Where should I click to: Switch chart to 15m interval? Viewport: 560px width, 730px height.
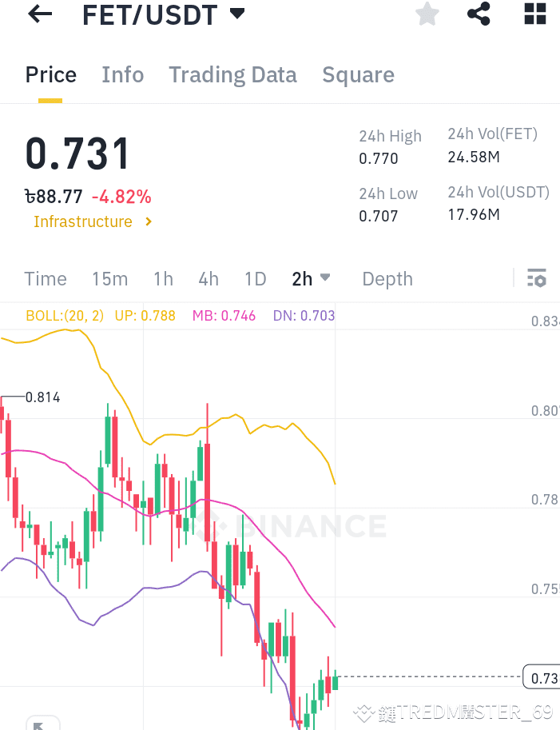109,278
